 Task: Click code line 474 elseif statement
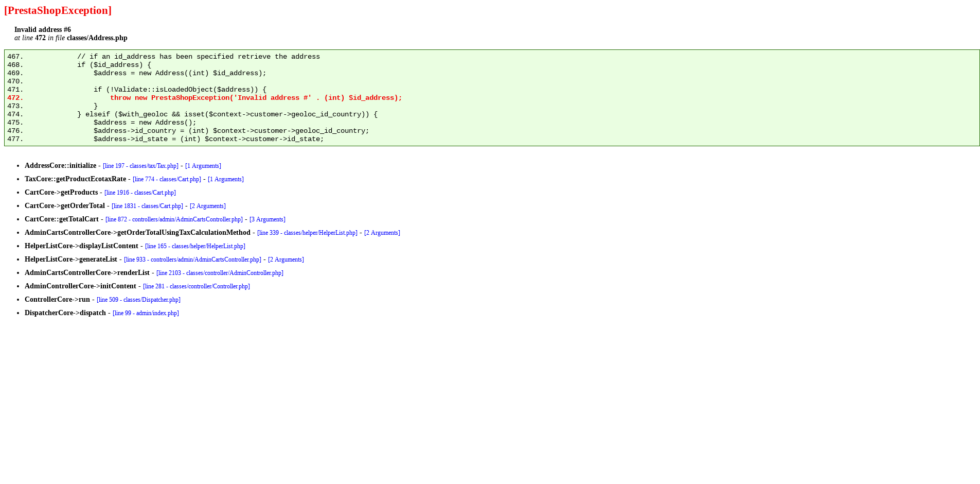[x=227, y=114]
